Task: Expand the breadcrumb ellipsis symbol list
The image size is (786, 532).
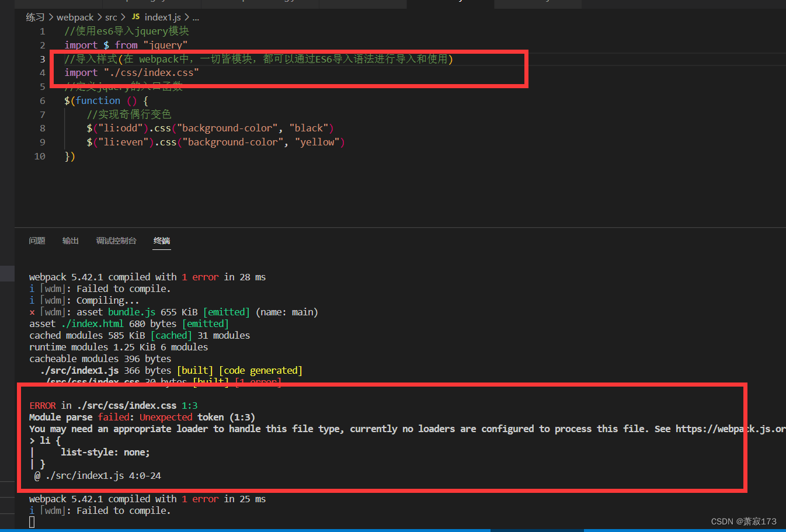Action: pos(196,18)
